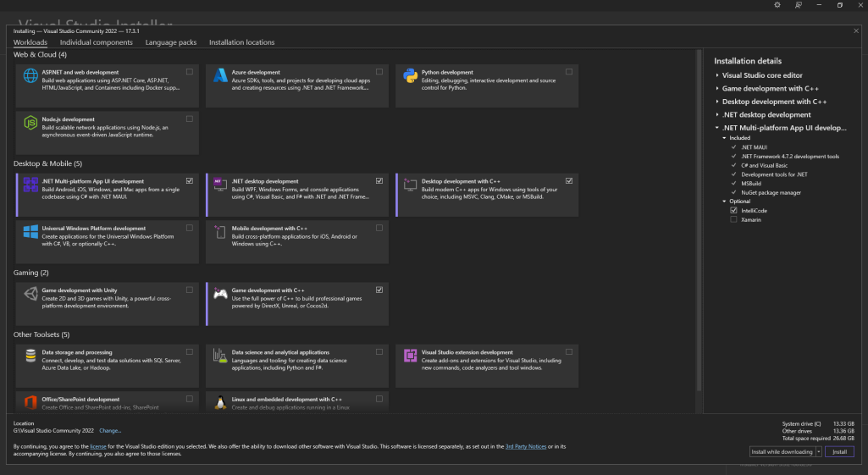The image size is (868, 475).
Task: Click the Data storage and processing database icon
Action: click(x=31, y=356)
